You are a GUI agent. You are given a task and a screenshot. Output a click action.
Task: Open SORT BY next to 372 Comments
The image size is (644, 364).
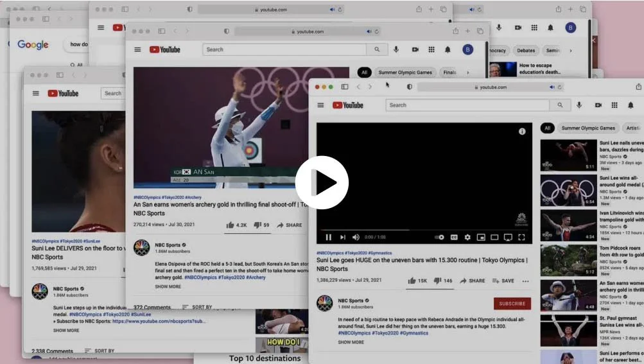click(197, 307)
